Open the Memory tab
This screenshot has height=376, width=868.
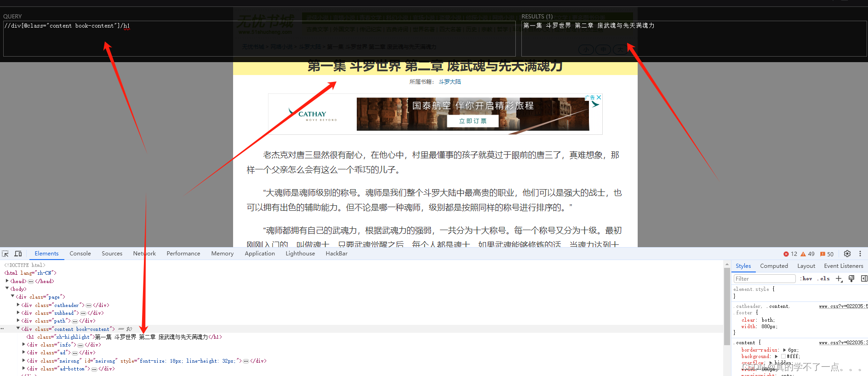pos(222,254)
